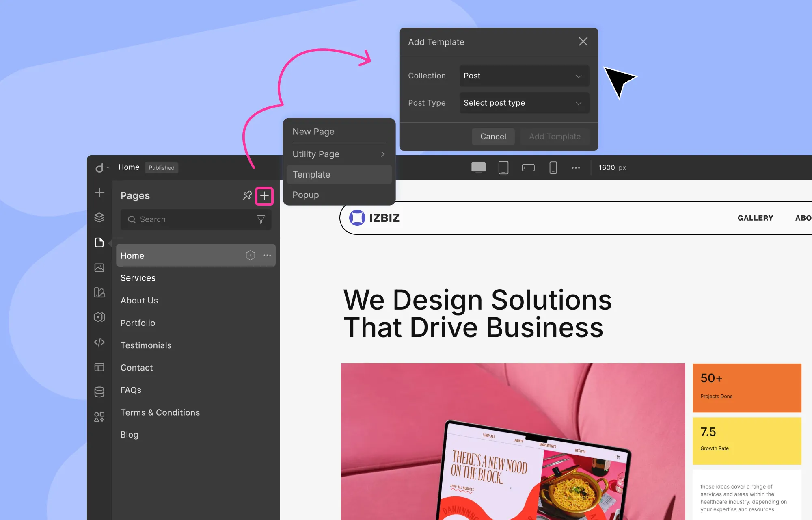The width and height of the screenshot is (812, 520).
Task: Open the three-dot options on Home page row
Action: [267, 255]
